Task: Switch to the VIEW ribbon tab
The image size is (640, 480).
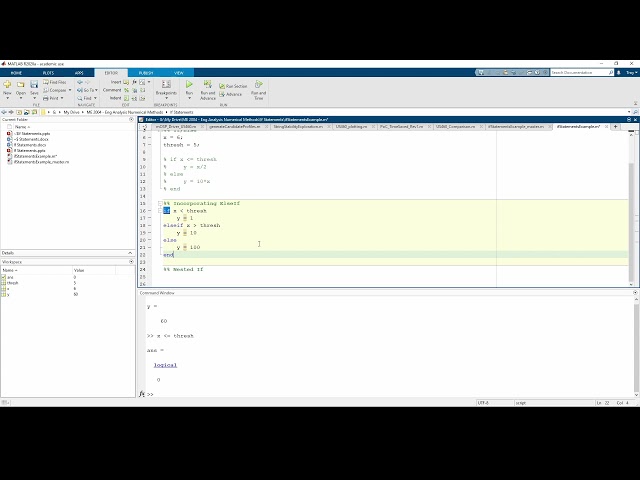Action: pos(179,73)
